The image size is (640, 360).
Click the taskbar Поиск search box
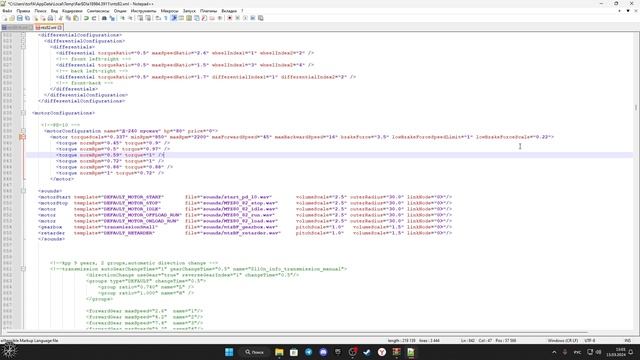pyautogui.click(x=255, y=352)
